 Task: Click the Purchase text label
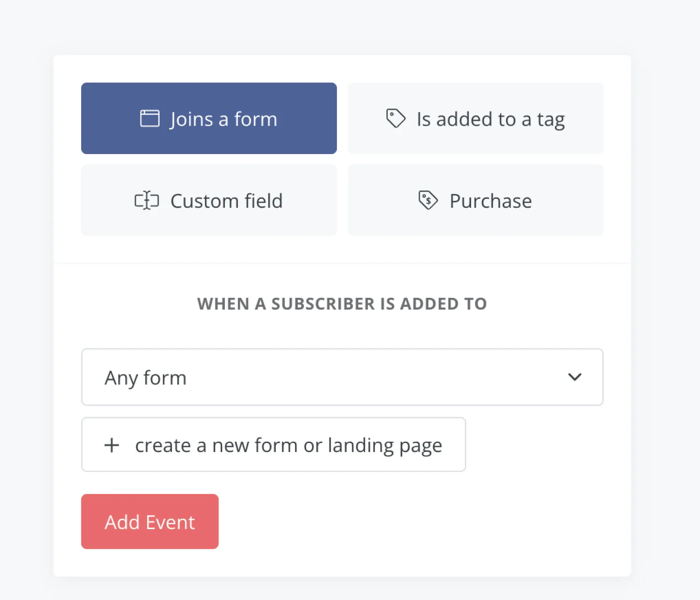(490, 201)
